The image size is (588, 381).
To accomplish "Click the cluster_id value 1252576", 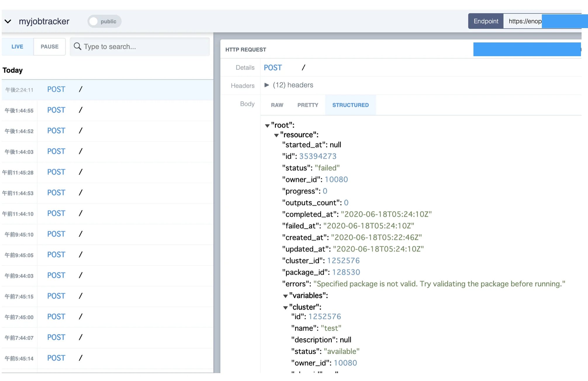I will tap(343, 261).
